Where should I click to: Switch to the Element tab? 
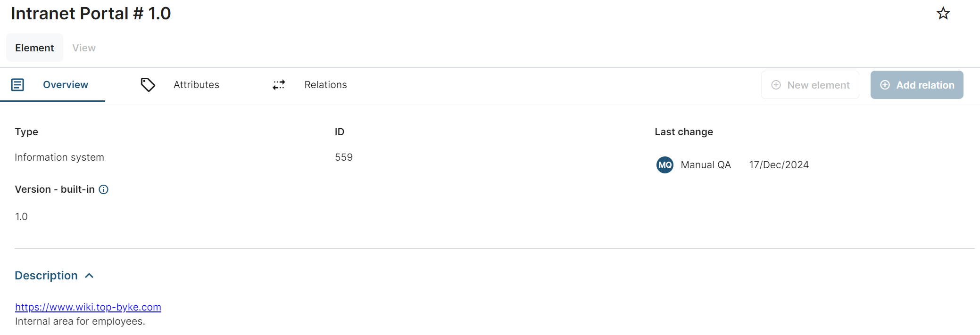point(34,48)
